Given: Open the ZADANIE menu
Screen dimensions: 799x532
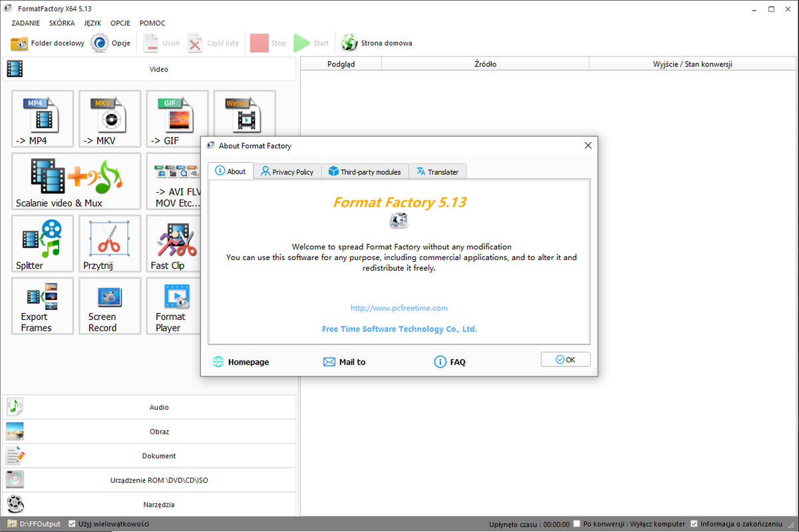Looking at the screenshot, I should coord(25,23).
